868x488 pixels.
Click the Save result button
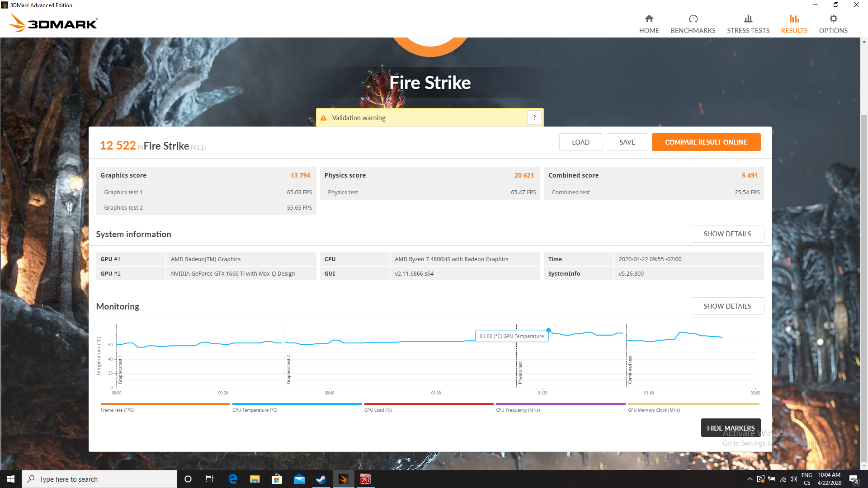(627, 142)
